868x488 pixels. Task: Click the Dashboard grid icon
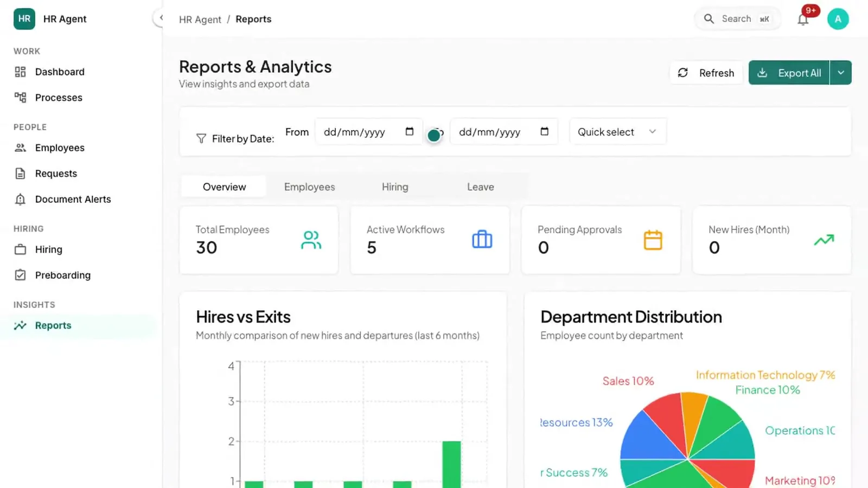click(x=20, y=72)
